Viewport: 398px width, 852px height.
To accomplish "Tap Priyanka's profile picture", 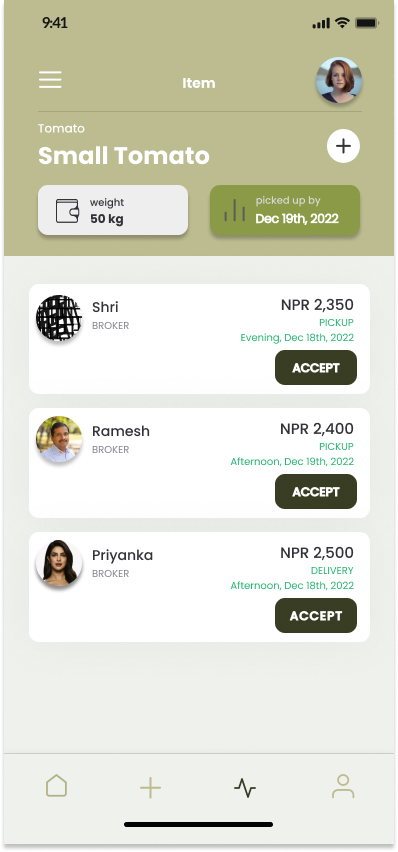I will [59, 563].
